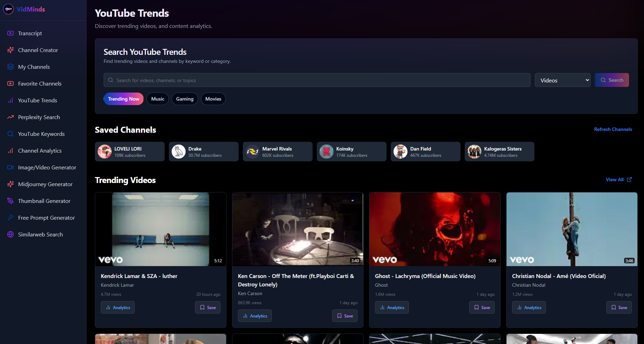Click the Kalogeras Sisters channel avatar
Screen dimensions: 644x344
(x=474, y=152)
